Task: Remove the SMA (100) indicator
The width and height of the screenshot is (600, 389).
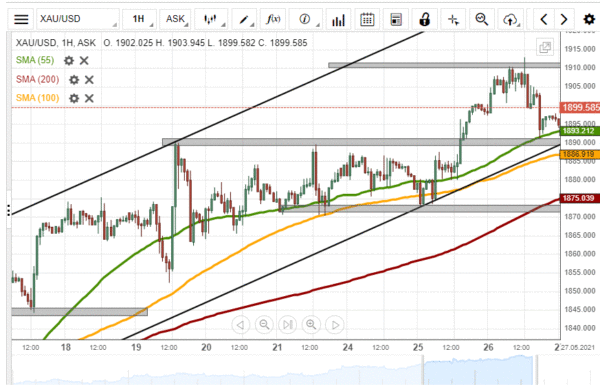Action: click(89, 98)
